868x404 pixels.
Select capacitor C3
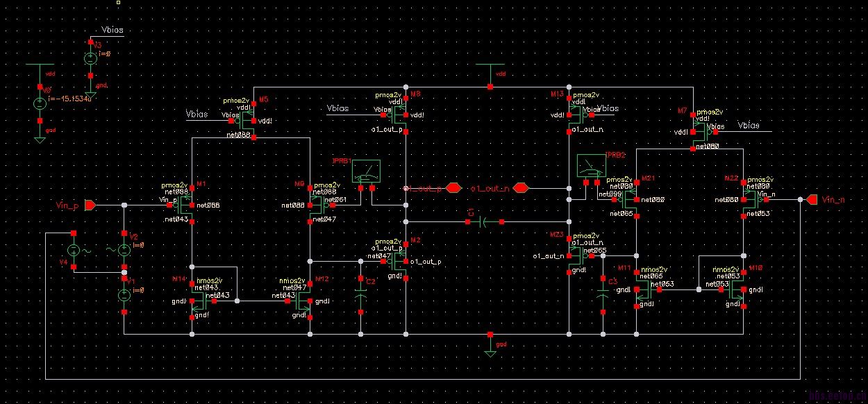(x=603, y=295)
